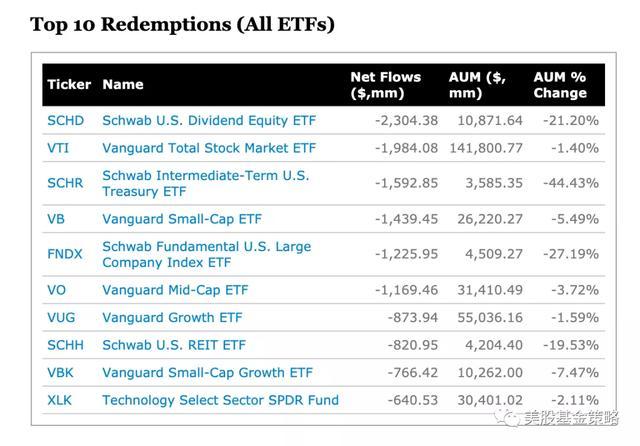Click the SCHD ticker link

coord(67,120)
